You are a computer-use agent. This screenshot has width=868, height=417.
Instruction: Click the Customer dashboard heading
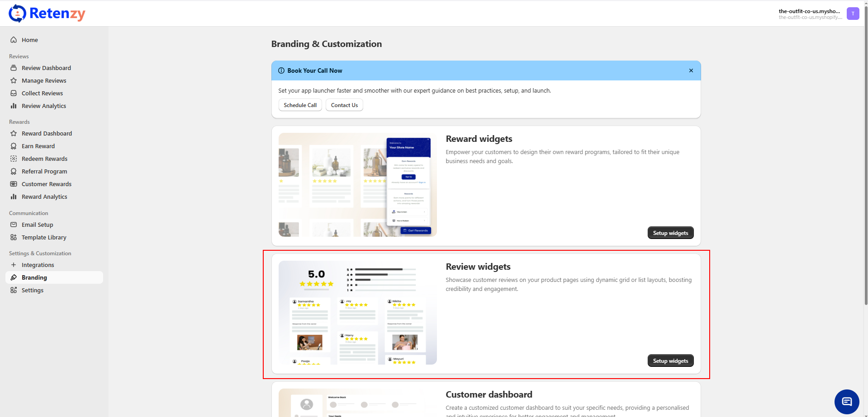(489, 394)
